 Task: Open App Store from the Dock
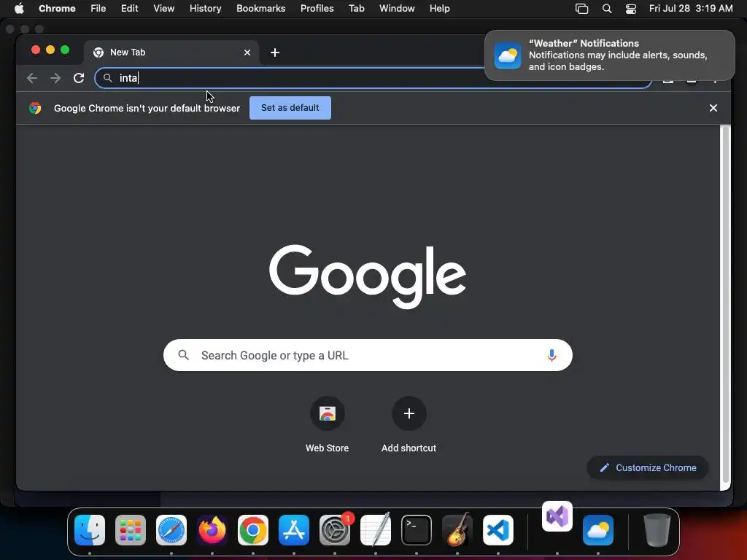pyautogui.click(x=294, y=530)
